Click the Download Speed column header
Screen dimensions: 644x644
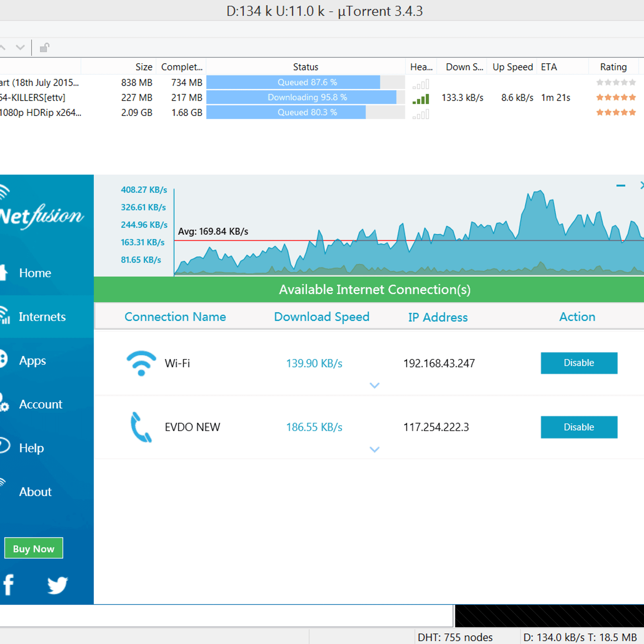tap(322, 317)
